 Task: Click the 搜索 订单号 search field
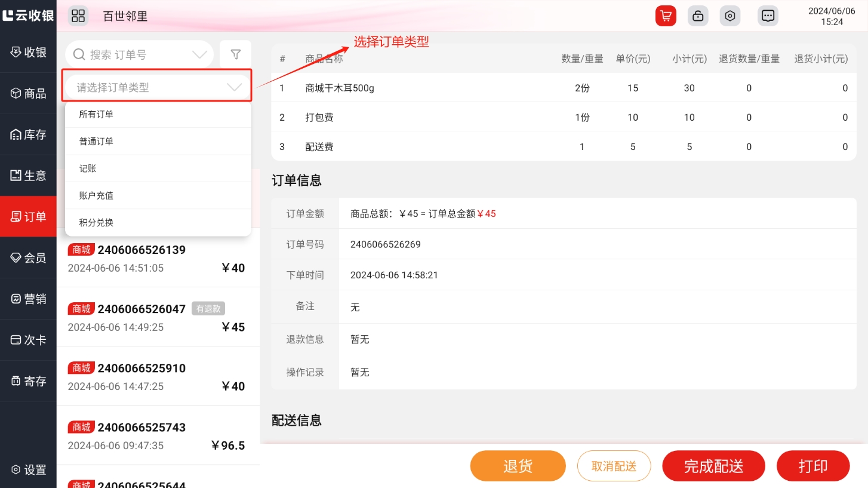[134, 55]
